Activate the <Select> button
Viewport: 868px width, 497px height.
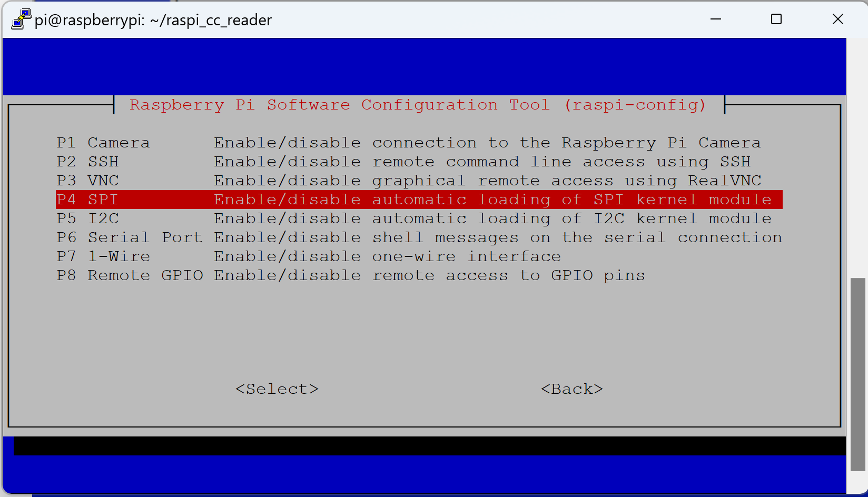coord(277,389)
